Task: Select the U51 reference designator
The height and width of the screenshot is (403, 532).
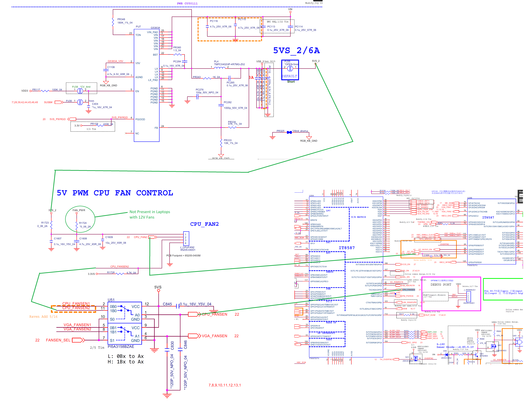Action: (x=111, y=300)
